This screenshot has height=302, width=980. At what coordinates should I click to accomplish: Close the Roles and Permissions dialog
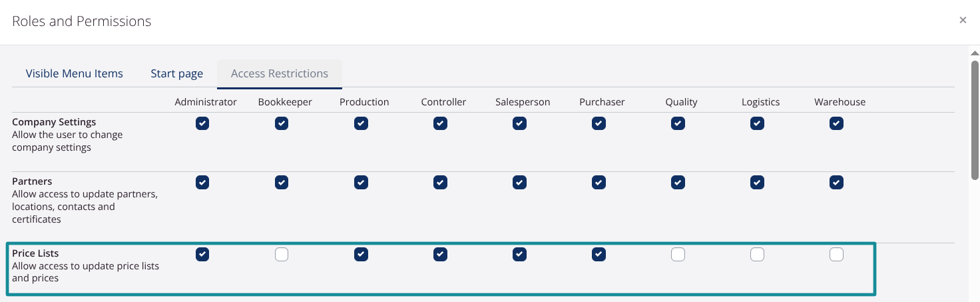[963, 21]
